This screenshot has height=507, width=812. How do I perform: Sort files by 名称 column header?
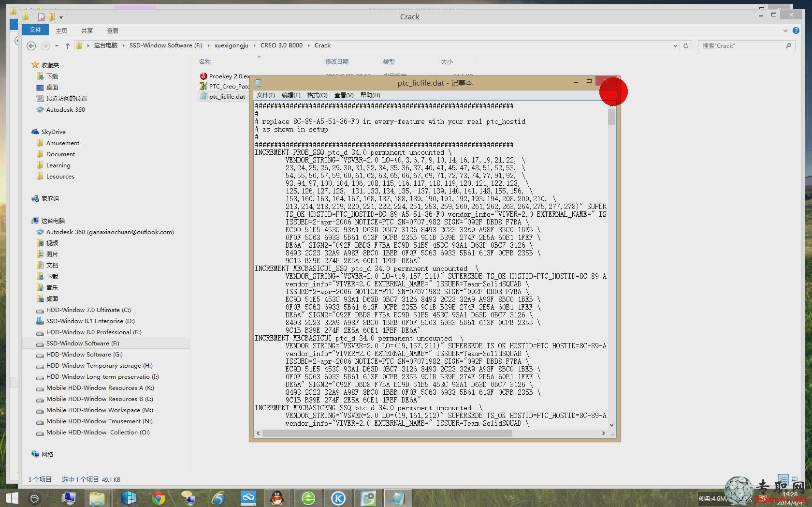205,61
